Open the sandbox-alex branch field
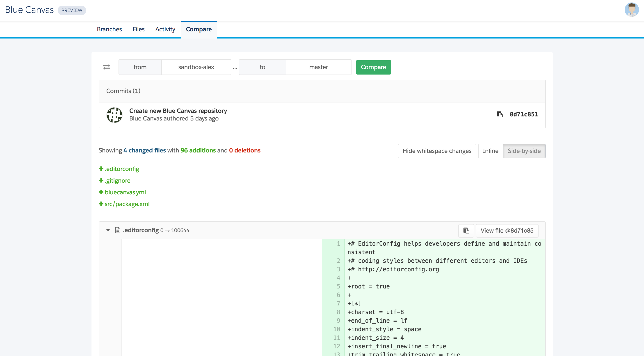Viewport: 644px width, 356px height. point(196,67)
